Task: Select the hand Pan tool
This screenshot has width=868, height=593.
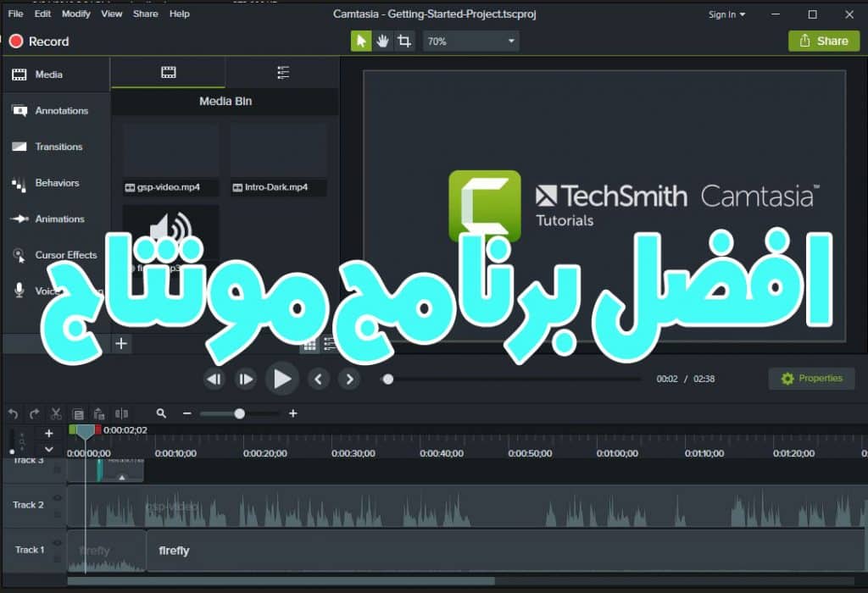Action: [x=382, y=41]
